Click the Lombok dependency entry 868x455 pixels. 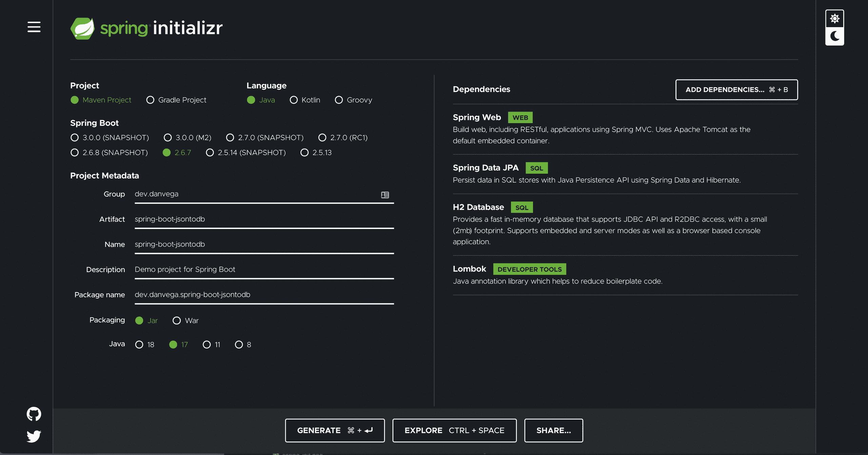[x=469, y=269]
